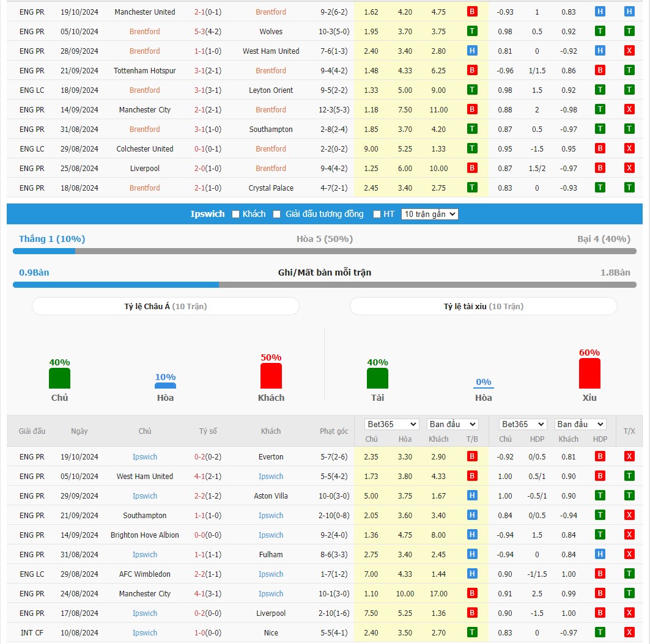
Task: Click Tottenham Hotspur team name
Action: point(145,71)
